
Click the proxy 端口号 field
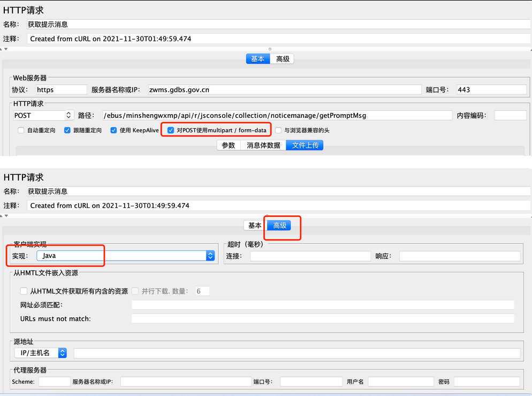pos(311,382)
